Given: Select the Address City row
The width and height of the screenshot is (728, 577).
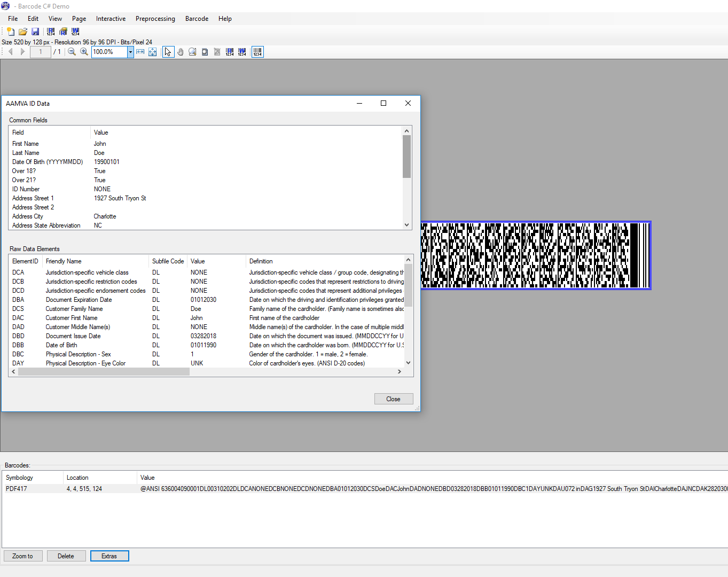Looking at the screenshot, I should click(206, 216).
